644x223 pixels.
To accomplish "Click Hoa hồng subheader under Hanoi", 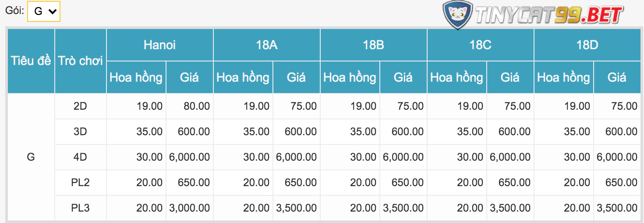I will 136,78.
